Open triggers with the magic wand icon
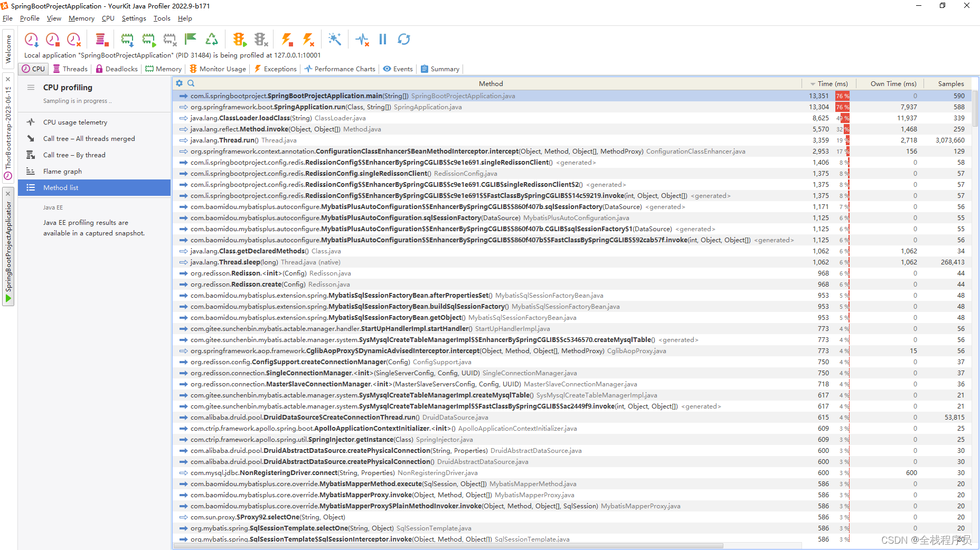 coord(335,40)
